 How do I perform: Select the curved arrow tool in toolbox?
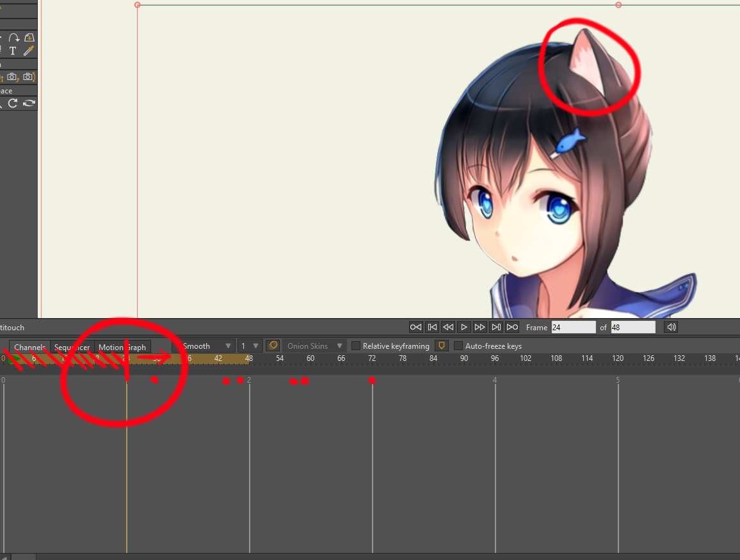tap(13, 38)
